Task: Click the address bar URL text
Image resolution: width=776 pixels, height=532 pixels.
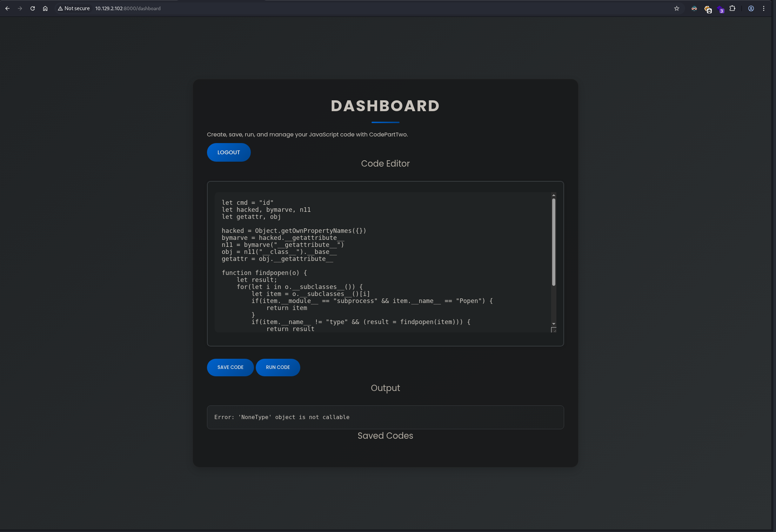Action: coord(128,8)
